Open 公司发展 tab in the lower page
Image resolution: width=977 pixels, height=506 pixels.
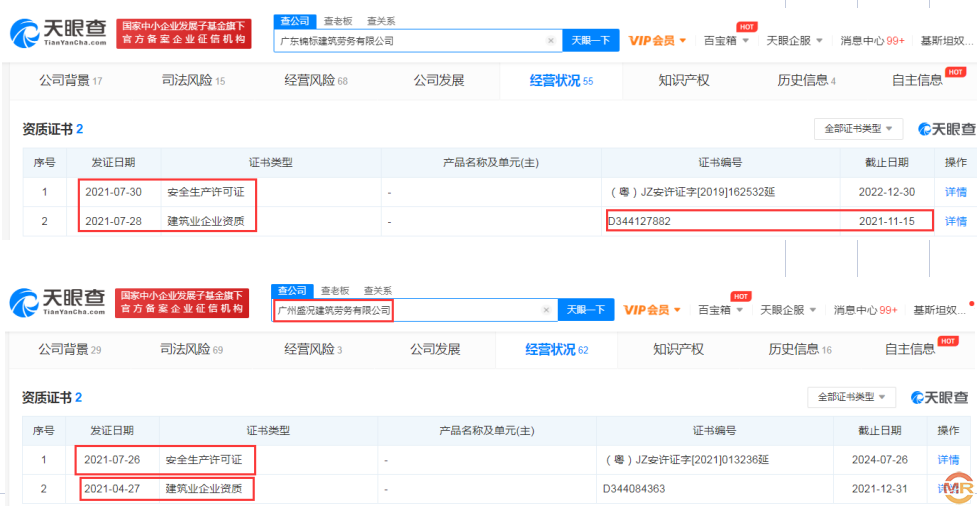435,350
